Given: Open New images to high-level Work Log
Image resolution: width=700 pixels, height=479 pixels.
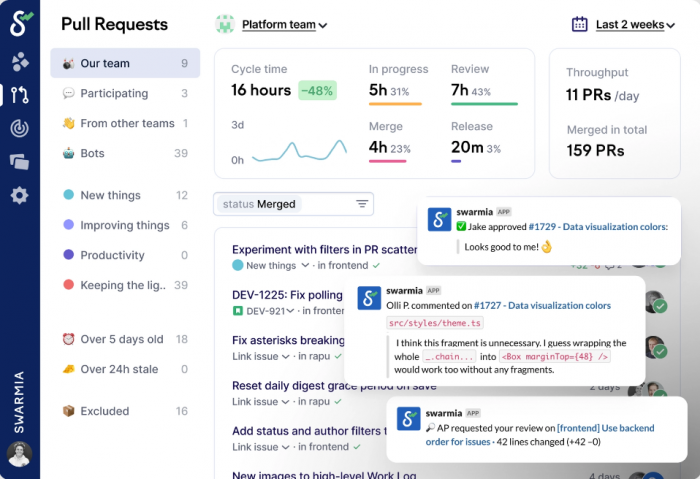Looking at the screenshot, I should [x=324, y=474].
